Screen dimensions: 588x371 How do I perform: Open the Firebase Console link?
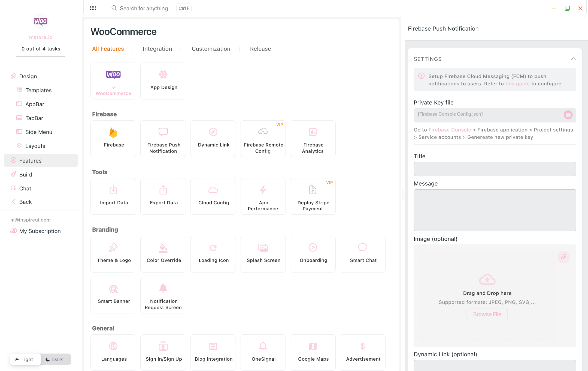click(x=450, y=130)
